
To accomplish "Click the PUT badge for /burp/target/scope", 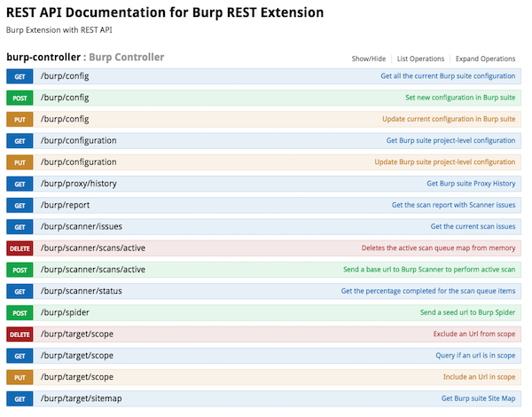I will (20, 377).
